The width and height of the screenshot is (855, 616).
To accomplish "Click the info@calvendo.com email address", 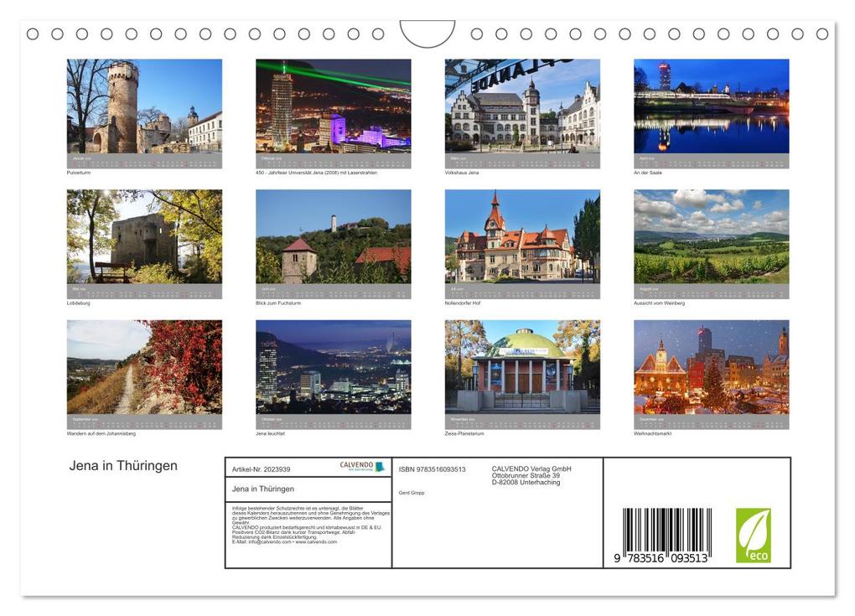I will pos(264,541).
